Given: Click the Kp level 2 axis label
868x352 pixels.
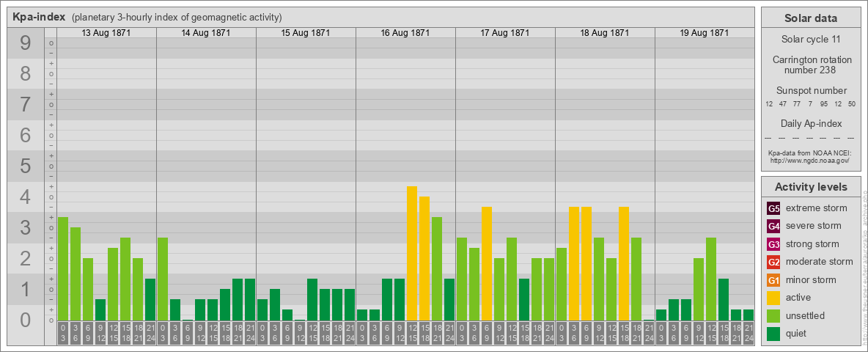Looking at the screenshot, I should (x=26, y=258).
